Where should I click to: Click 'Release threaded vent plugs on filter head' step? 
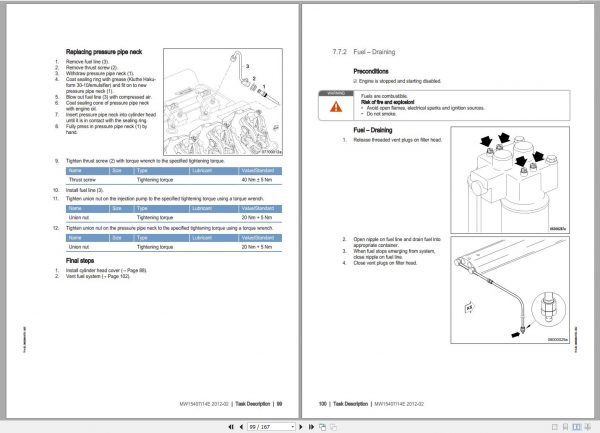(x=398, y=140)
